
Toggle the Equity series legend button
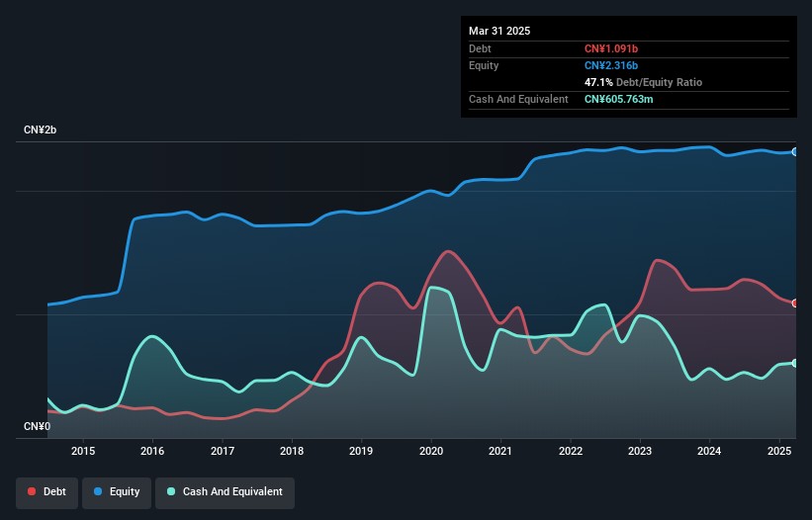pyautogui.click(x=117, y=492)
